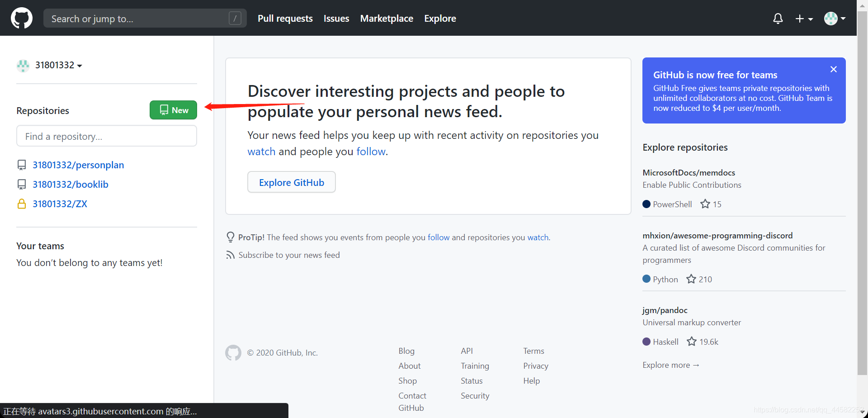The width and height of the screenshot is (868, 418).
Task: Follow the 'follow' link in news feed text
Action: (371, 152)
